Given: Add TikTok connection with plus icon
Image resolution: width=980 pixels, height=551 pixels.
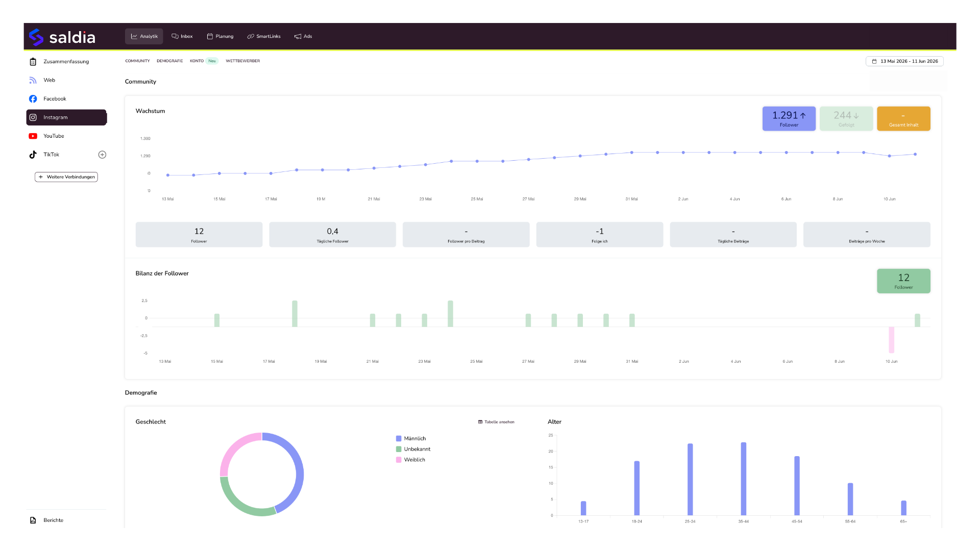Looking at the screenshot, I should coord(102,155).
